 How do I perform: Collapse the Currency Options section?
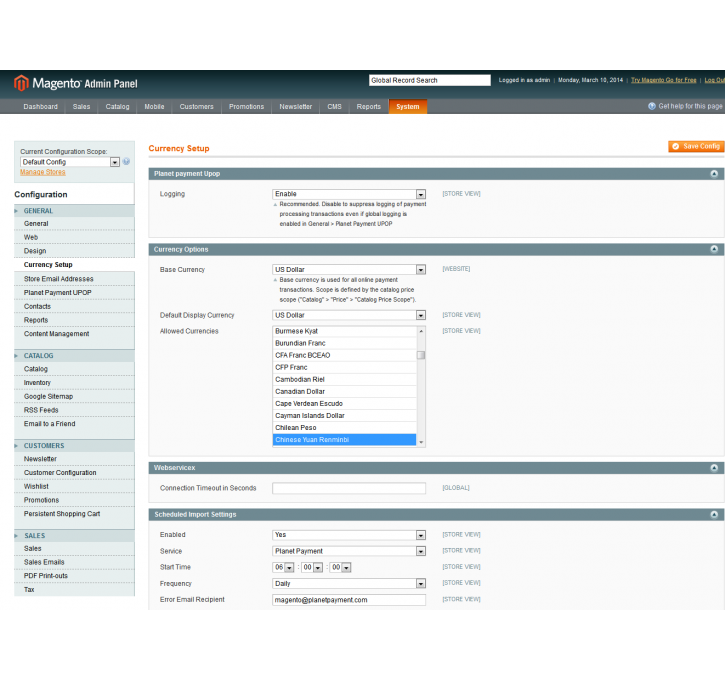[714, 249]
